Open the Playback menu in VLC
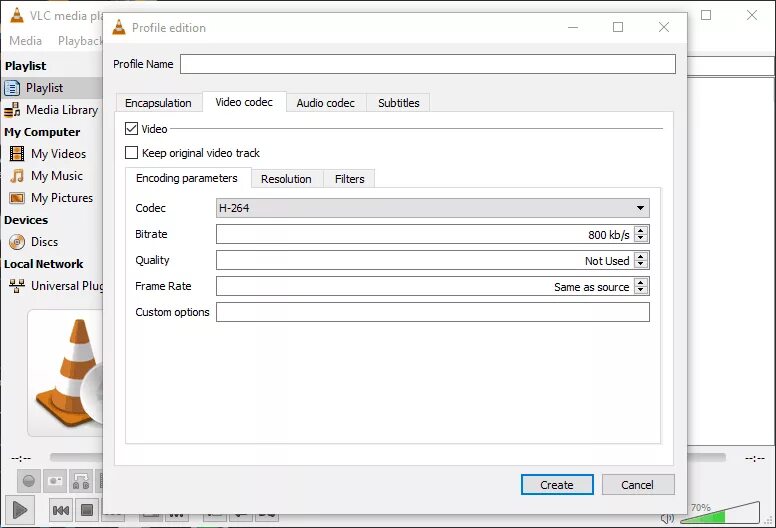The height and width of the screenshot is (528, 776). (80, 41)
